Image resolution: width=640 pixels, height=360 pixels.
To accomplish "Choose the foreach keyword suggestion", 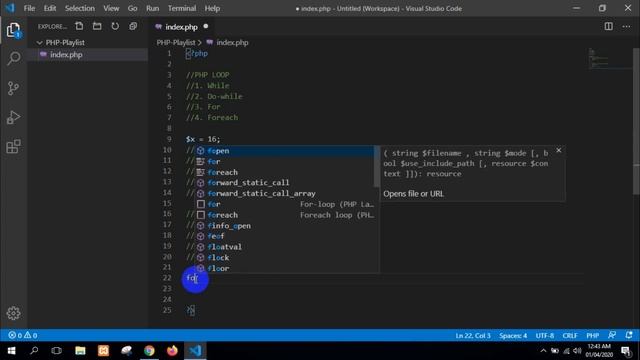I will pyautogui.click(x=285, y=172).
